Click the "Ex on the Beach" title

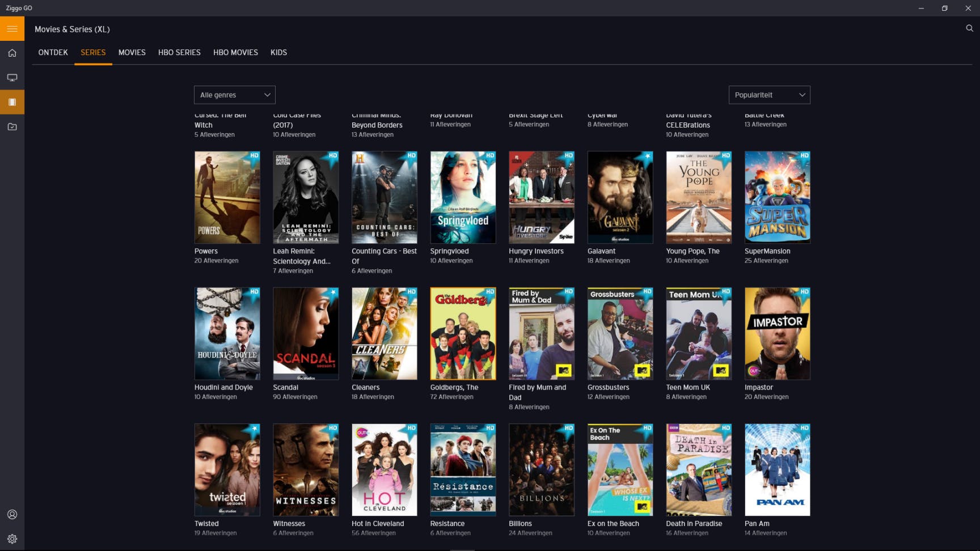[613, 524]
